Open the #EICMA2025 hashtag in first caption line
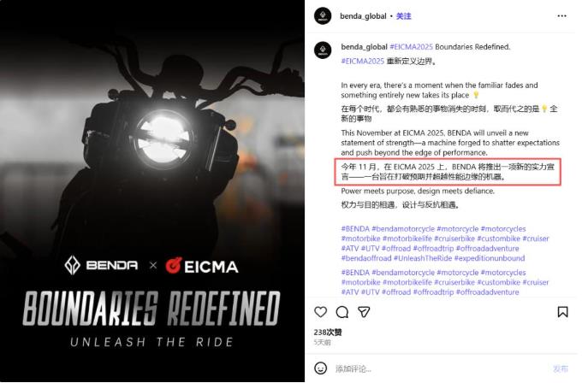Screen dimensions: 588x383 pos(411,47)
